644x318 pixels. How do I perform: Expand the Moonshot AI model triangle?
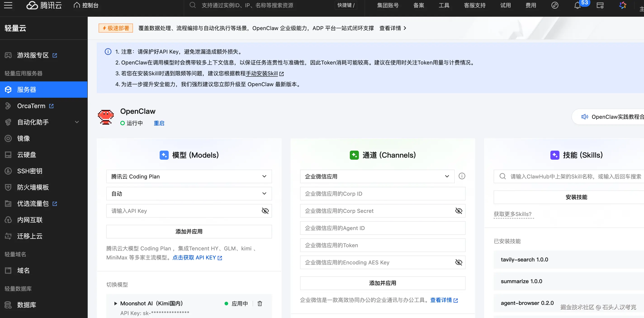[116, 304]
